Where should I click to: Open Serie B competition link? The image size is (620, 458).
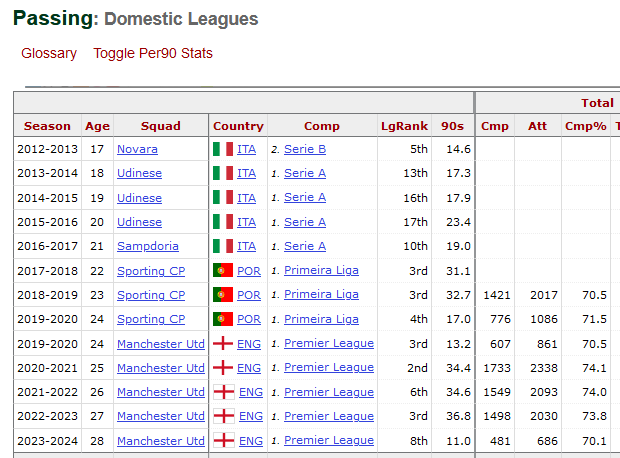pos(305,149)
